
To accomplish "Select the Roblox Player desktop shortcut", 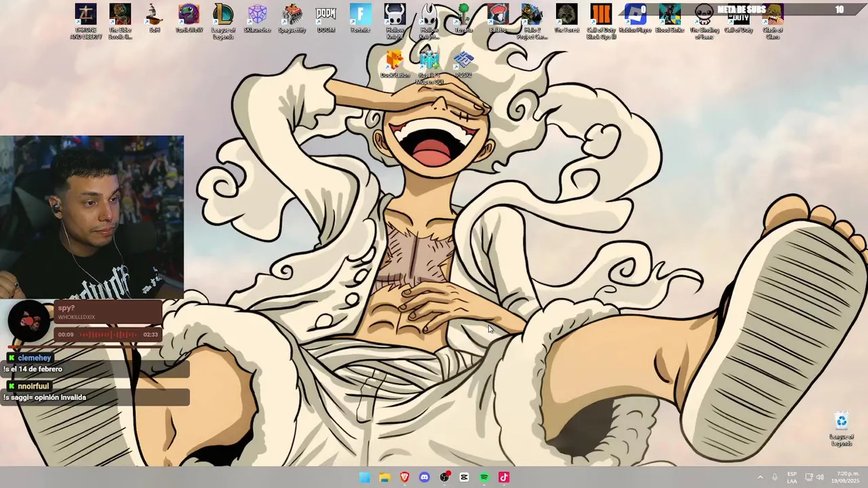I will [635, 18].
